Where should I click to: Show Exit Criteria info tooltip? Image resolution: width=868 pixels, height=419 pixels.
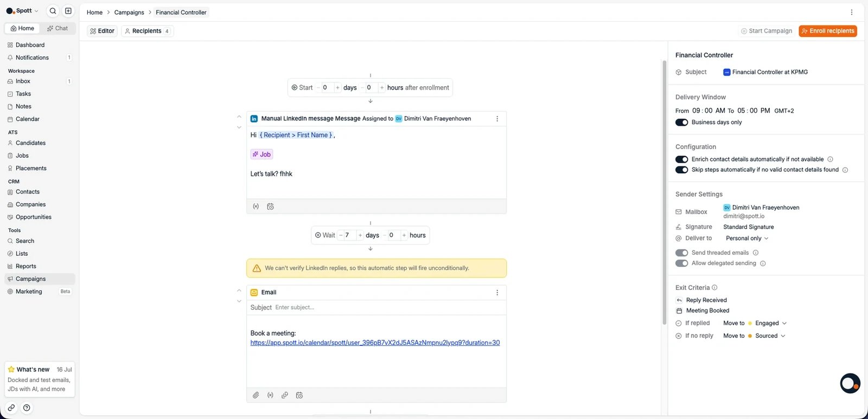point(714,288)
